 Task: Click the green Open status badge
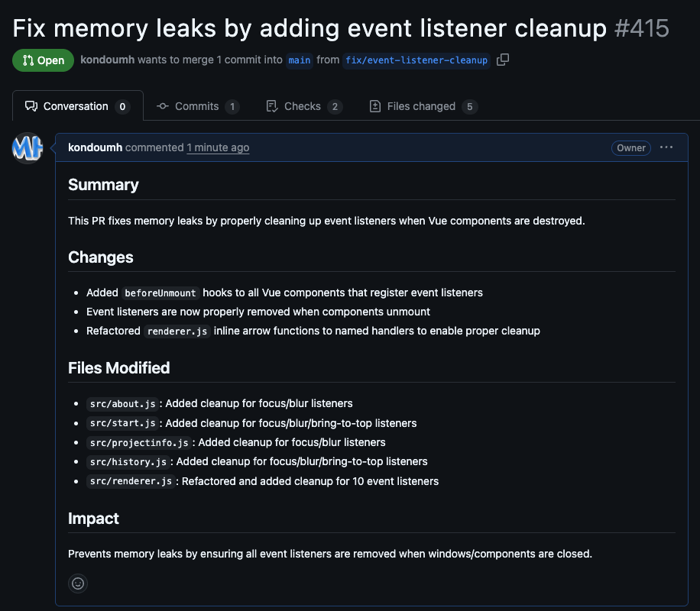point(44,60)
